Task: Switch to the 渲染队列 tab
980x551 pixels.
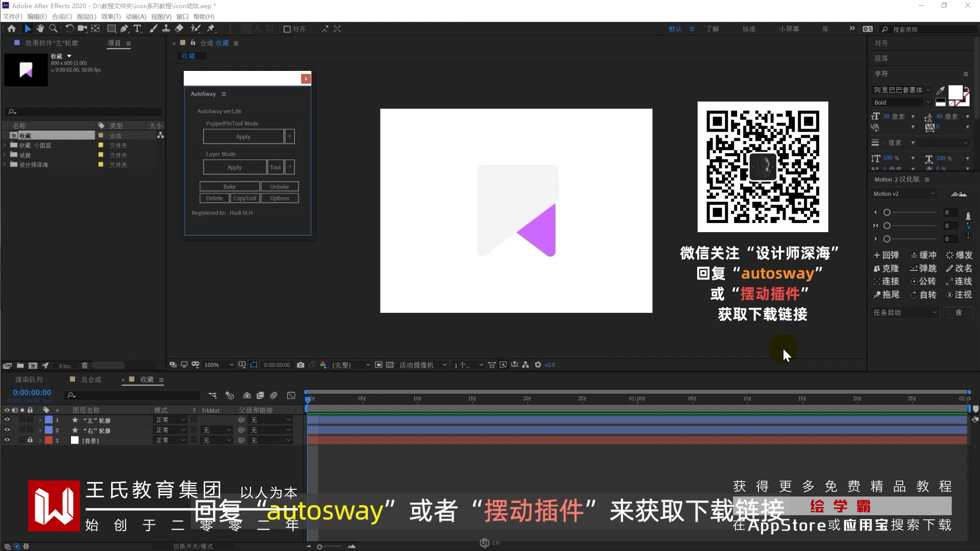Action: point(29,380)
